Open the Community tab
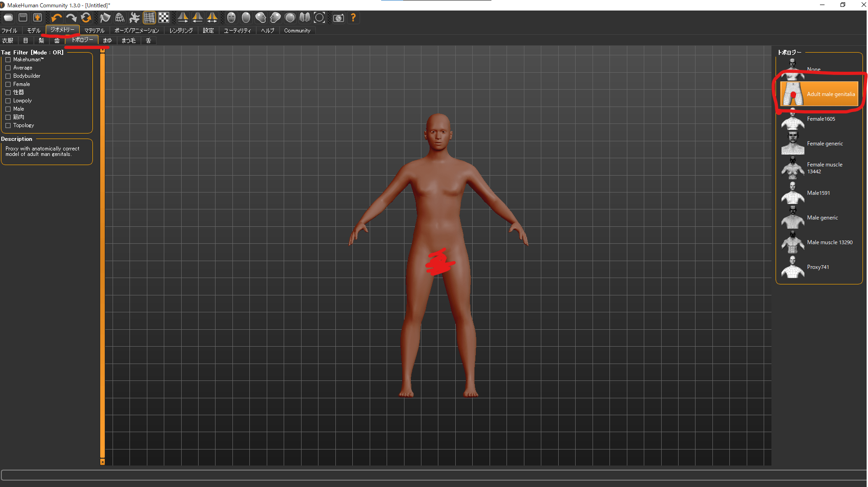The height and width of the screenshot is (487, 868). (297, 31)
